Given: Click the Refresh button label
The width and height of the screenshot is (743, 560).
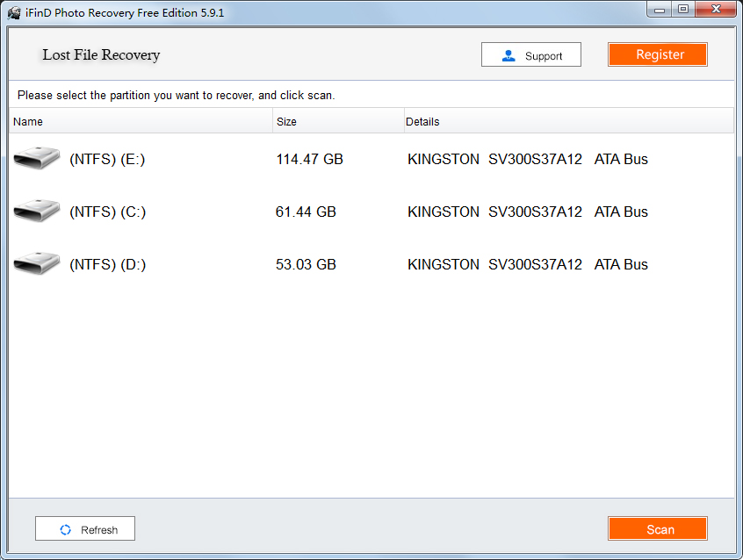Looking at the screenshot, I should point(98,529).
